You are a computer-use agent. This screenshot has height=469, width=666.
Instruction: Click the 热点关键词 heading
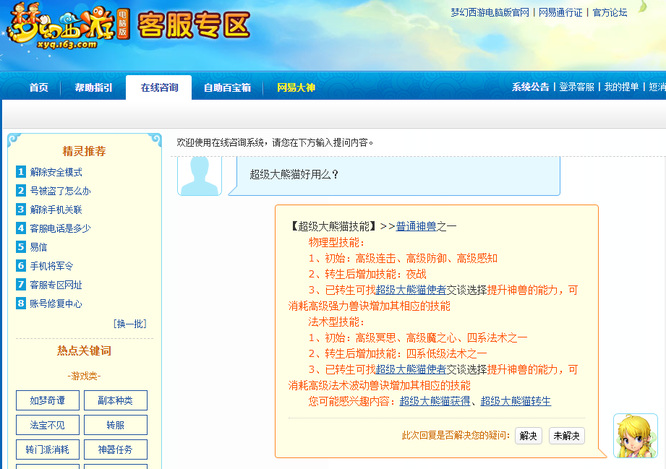84,350
